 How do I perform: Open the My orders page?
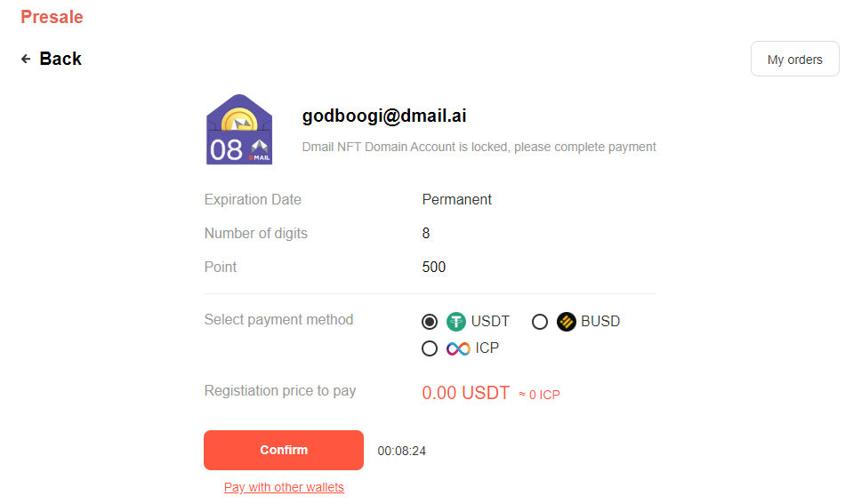tap(794, 60)
